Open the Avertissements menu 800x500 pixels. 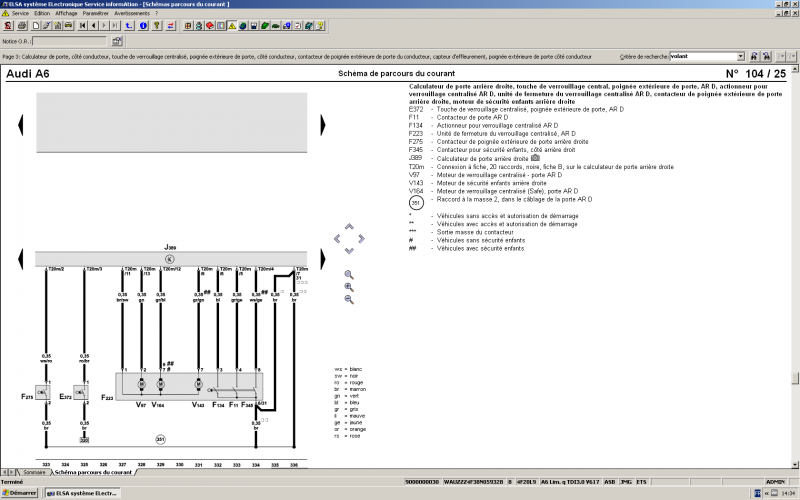(x=132, y=13)
